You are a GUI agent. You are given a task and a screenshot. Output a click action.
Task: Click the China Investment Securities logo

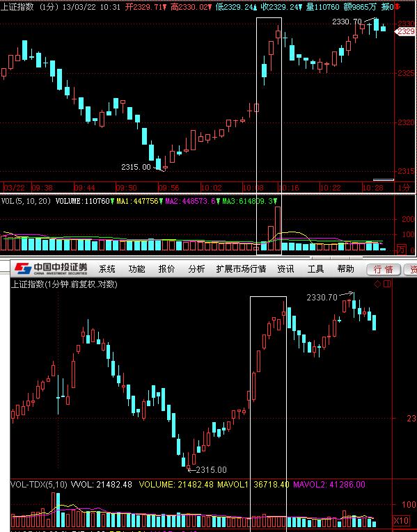point(51,268)
